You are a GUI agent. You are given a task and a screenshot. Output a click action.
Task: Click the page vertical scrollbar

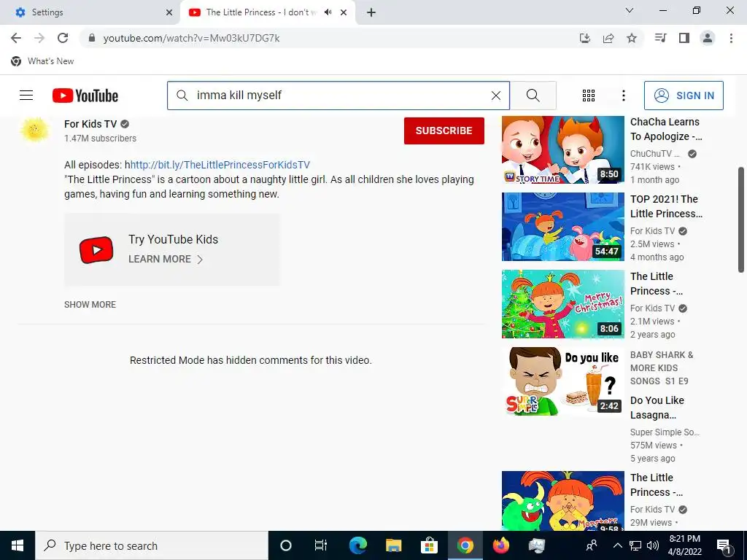[741, 219]
